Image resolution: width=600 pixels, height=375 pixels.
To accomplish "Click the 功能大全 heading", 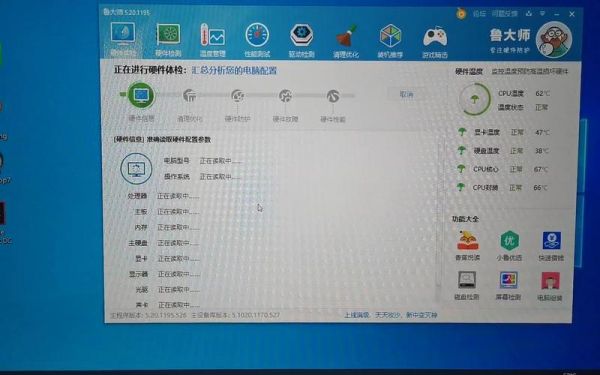I will 465,219.
